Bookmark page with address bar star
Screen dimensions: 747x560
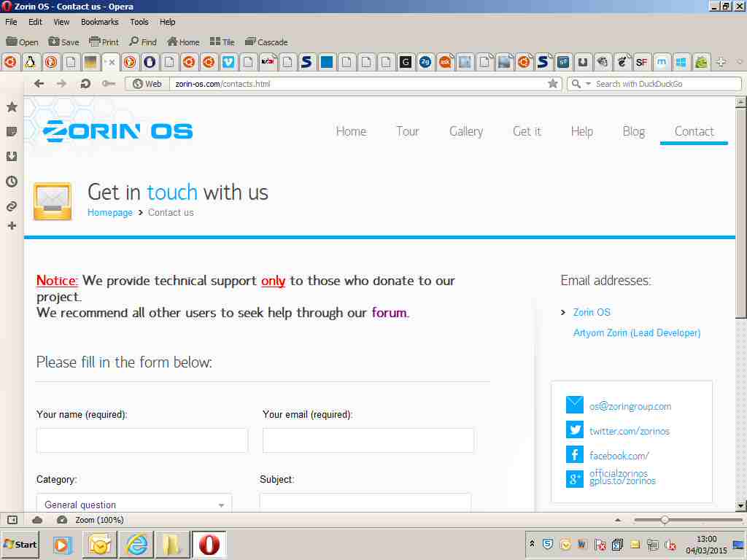pos(553,84)
